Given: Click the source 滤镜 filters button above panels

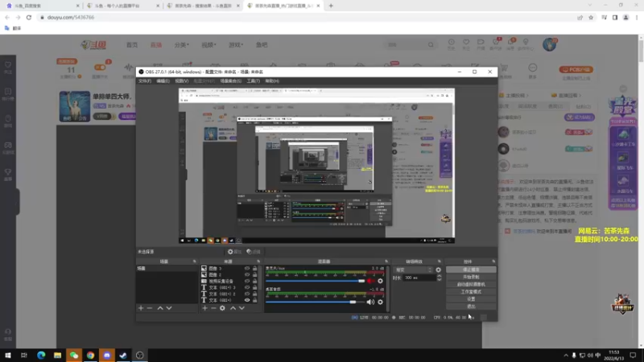Looking at the screenshot, I should pyautogui.click(x=254, y=252).
